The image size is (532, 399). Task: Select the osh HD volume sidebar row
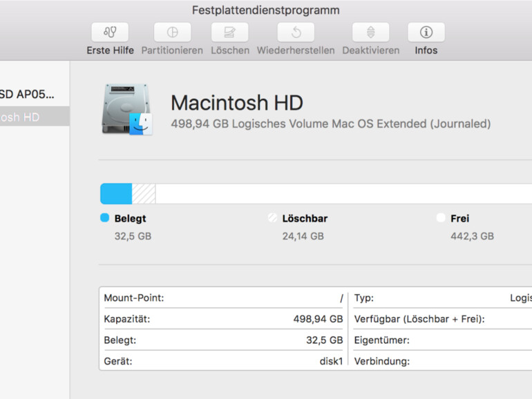(x=35, y=117)
